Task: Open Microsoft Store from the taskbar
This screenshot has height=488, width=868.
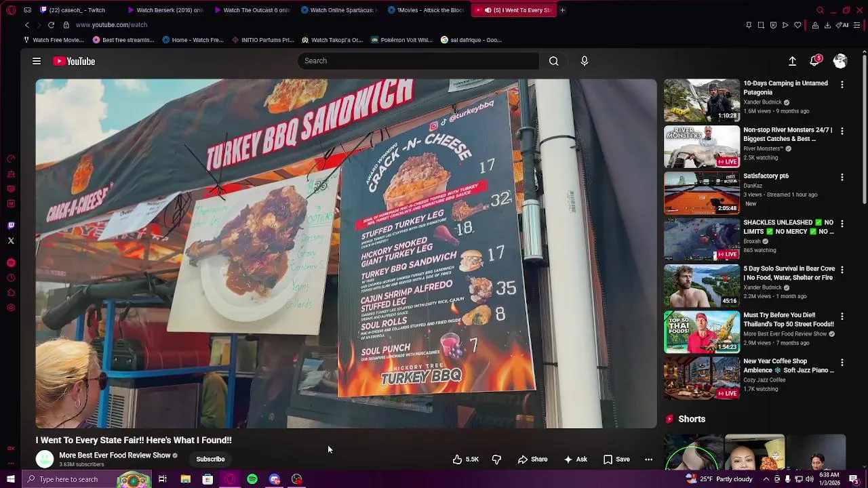Action: (208, 479)
